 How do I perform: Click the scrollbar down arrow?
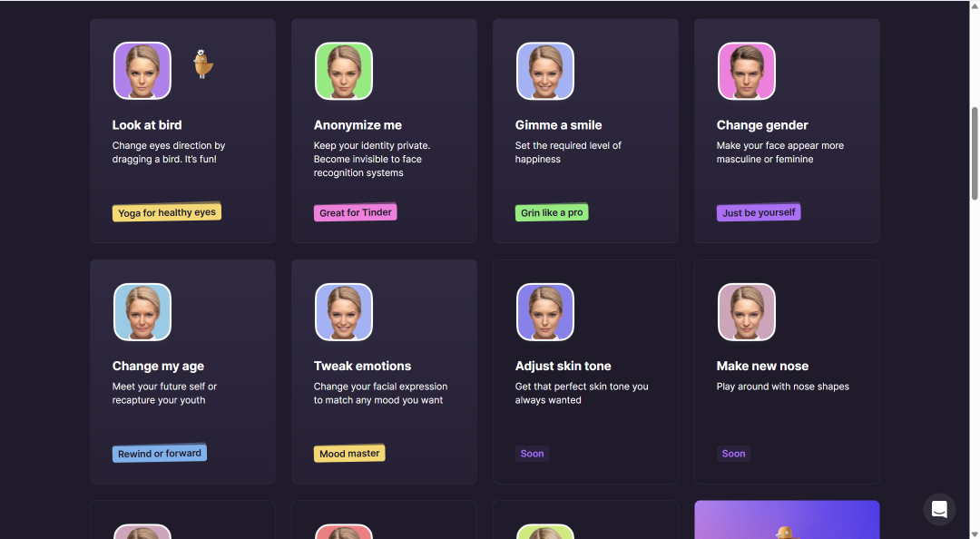tap(975, 534)
